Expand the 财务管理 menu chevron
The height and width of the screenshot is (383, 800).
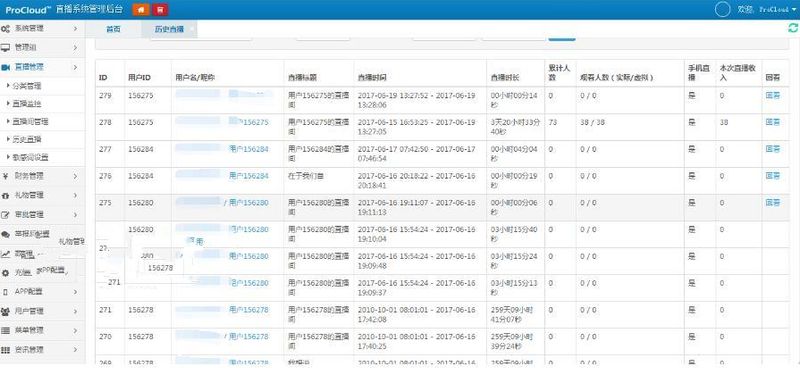coord(76,176)
